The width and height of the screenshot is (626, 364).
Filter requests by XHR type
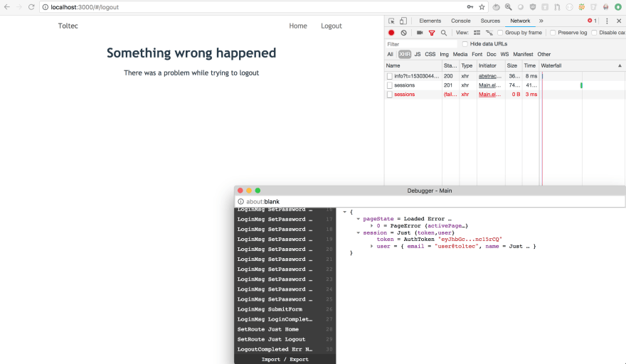(x=405, y=54)
